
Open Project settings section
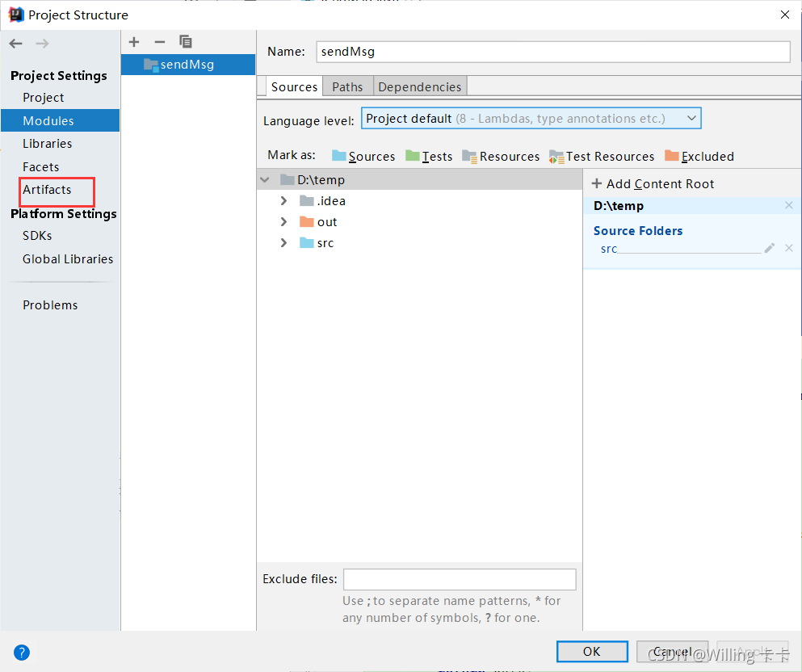(x=44, y=98)
